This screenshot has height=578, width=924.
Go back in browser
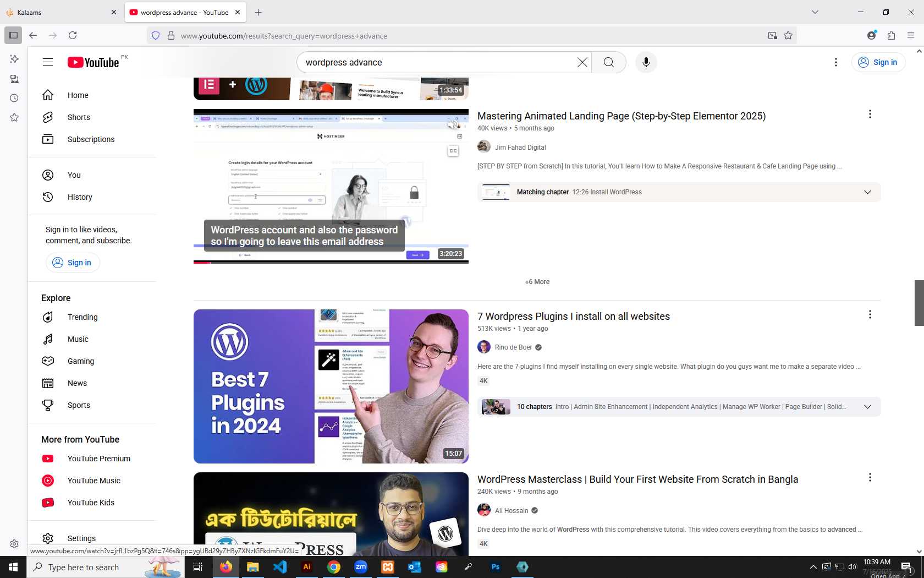(33, 35)
